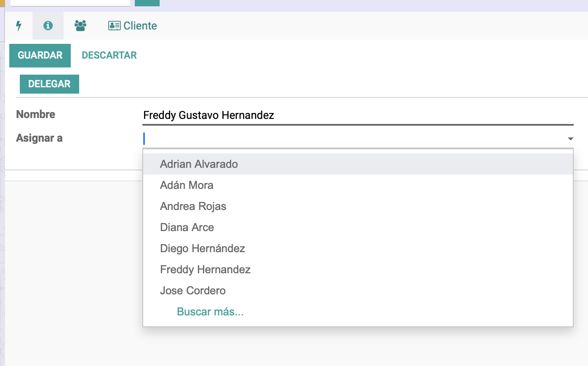Viewport: 588px width, 366px height.
Task: Switch to the Cliente tab
Action: tap(132, 26)
